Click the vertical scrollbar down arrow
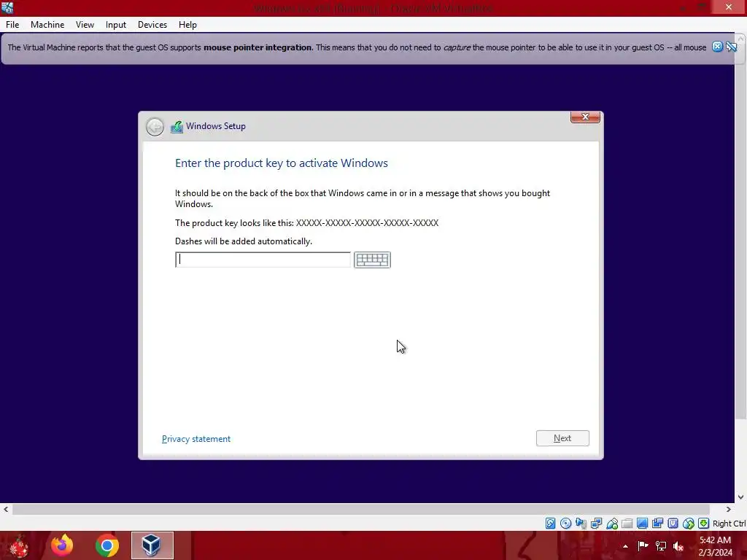Image resolution: width=747 pixels, height=560 pixels. 740,497
